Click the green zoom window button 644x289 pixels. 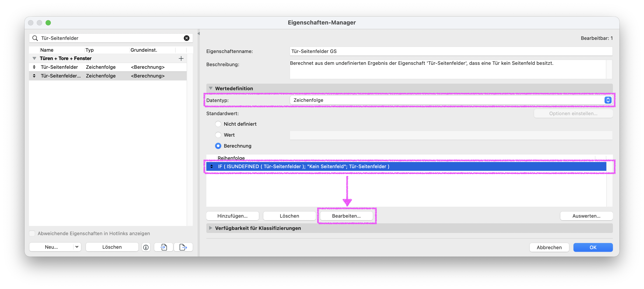[48, 23]
